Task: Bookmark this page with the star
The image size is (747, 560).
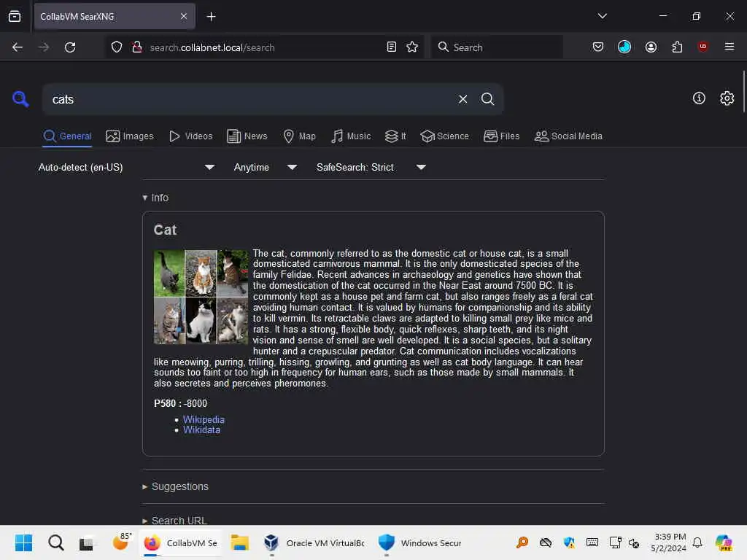Action: click(412, 47)
